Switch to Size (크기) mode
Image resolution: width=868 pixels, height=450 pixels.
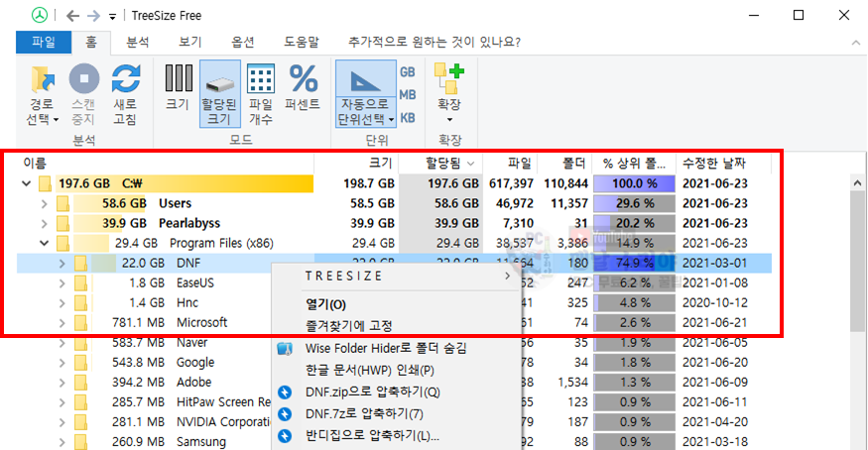pyautogui.click(x=179, y=87)
